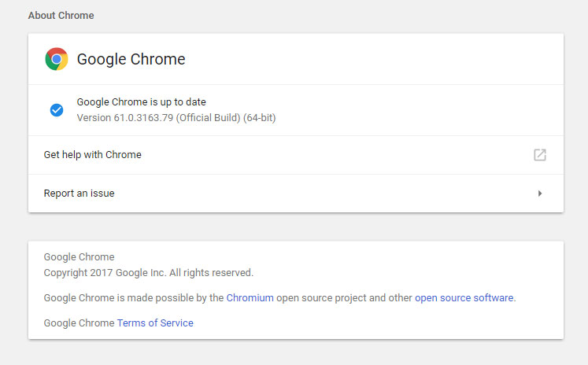Click the 'Google Chrome is up to date' status
Screen dimensions: 588x365
coord(141,102)
